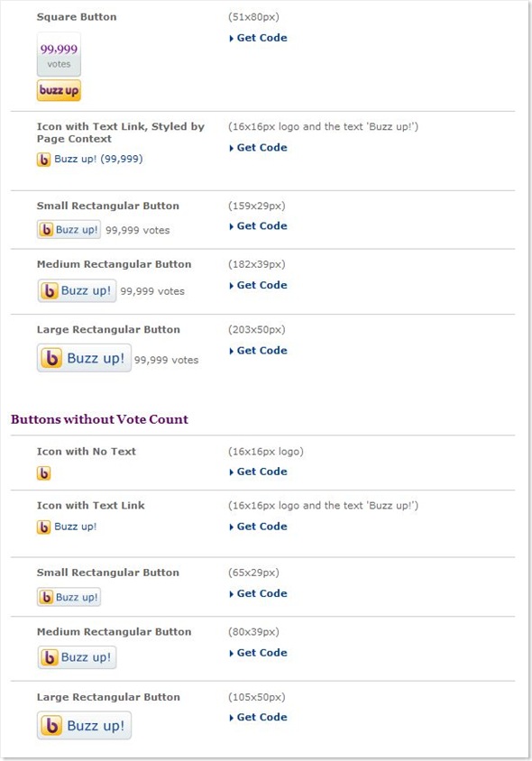Click the 99,999 votes counter box

click(x=59, y=55)
